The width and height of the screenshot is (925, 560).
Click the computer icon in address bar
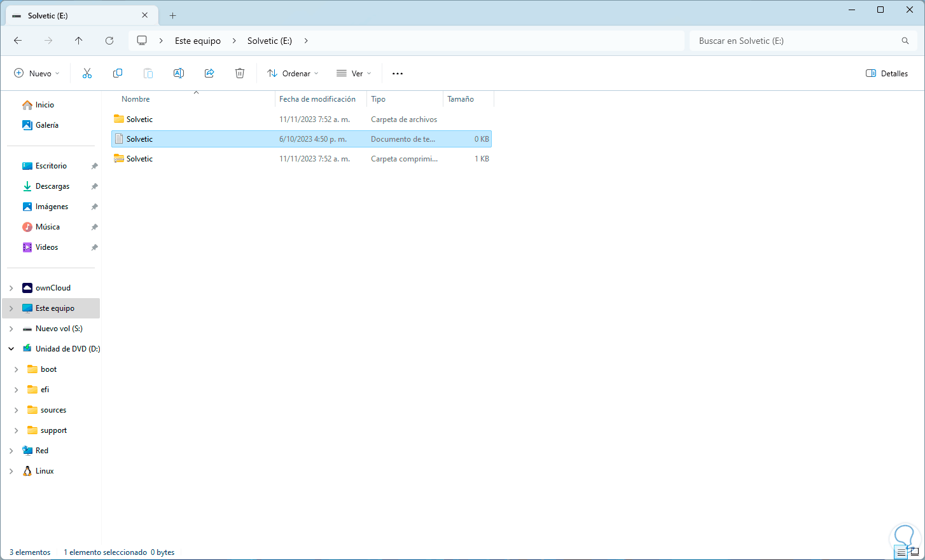pyautogui.click(x=142, y=41)
